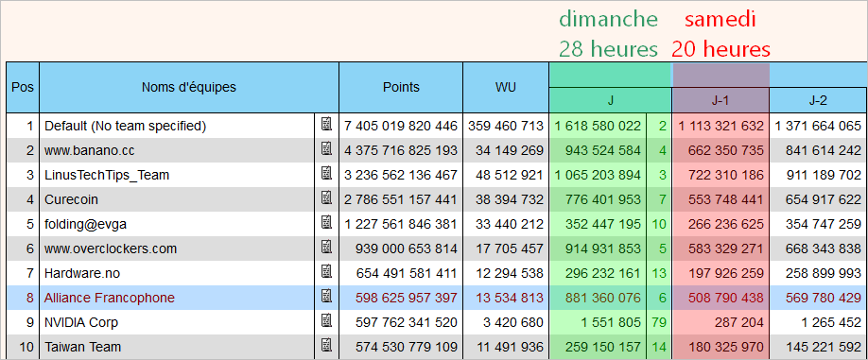
Task: Open stats icon for www.overclockers.com
Action: 326,248
